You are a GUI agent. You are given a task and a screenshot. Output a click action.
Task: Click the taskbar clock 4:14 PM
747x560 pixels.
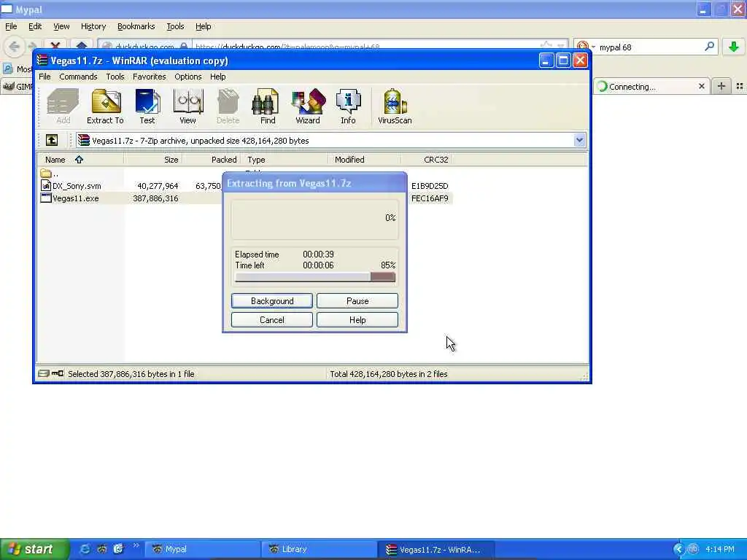(719, 549)
